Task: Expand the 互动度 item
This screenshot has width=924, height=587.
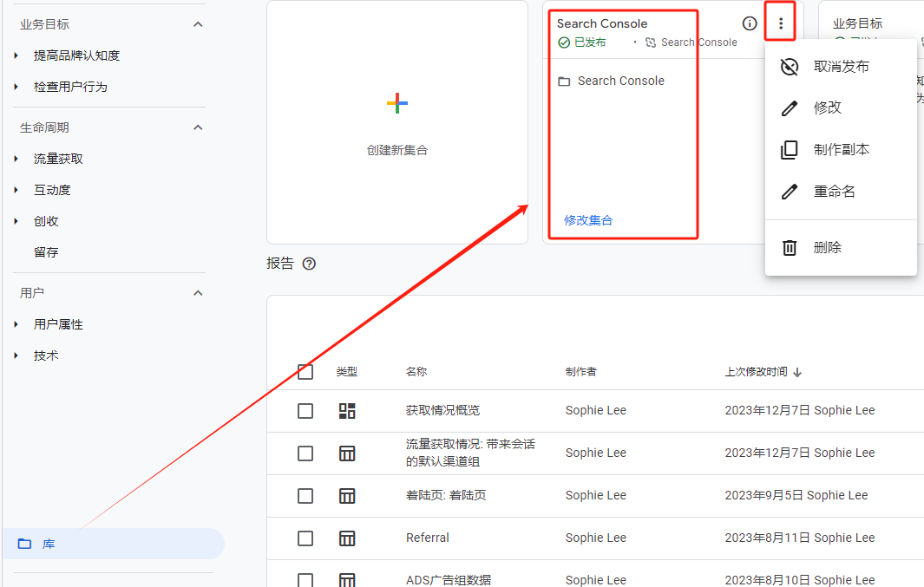Action: (16, 190)
